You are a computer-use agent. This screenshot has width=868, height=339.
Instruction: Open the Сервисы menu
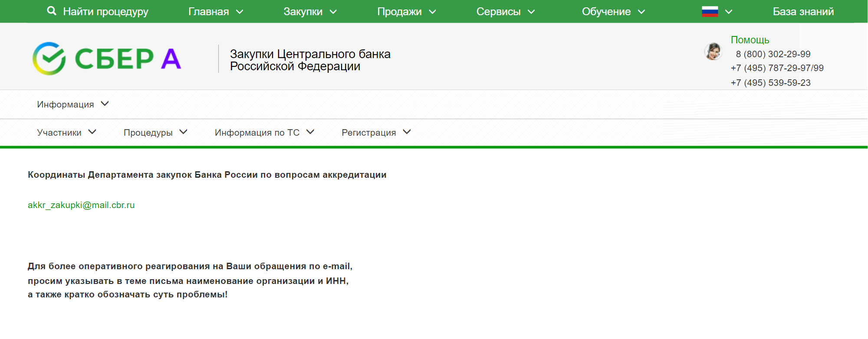click(498, 12)
